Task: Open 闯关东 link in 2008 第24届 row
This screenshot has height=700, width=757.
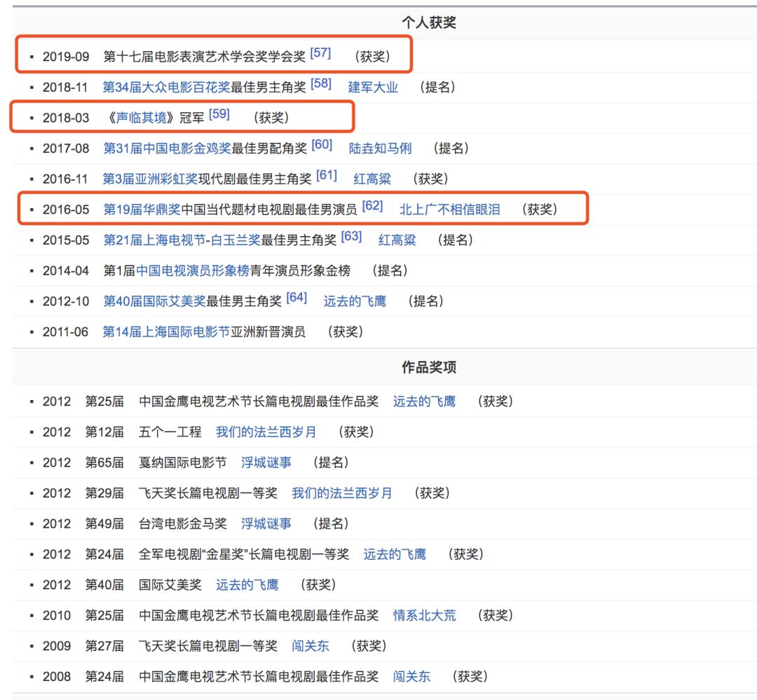Action: pos(411,677)
